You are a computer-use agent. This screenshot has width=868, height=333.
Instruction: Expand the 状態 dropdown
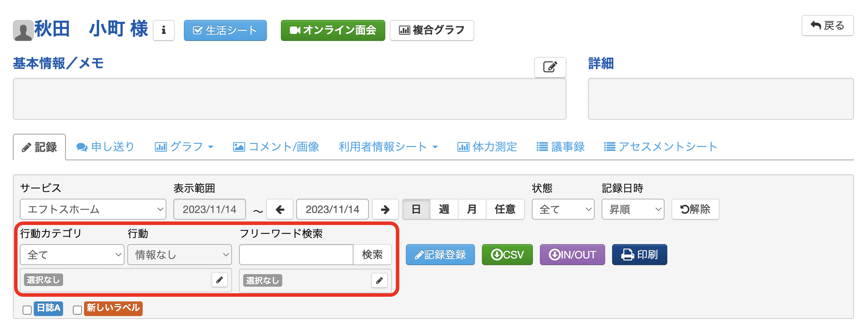pyautogui.click(x=563, y=209)
